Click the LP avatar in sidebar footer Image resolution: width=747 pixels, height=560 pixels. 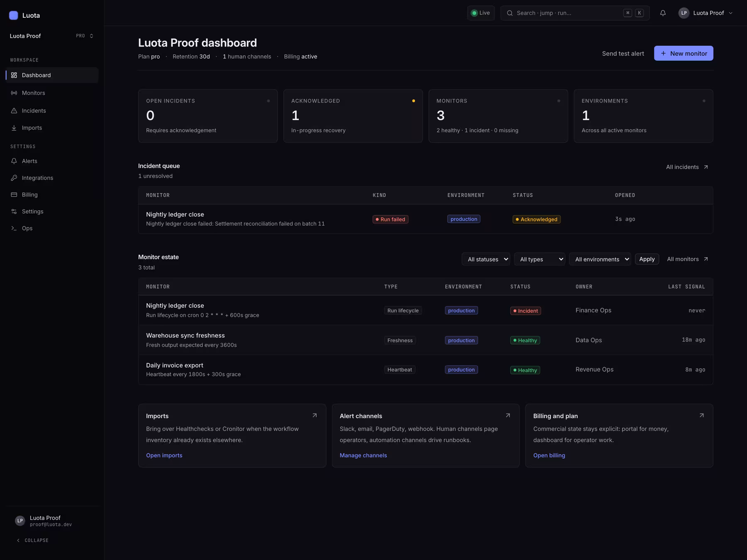click(x=20, y=521)
